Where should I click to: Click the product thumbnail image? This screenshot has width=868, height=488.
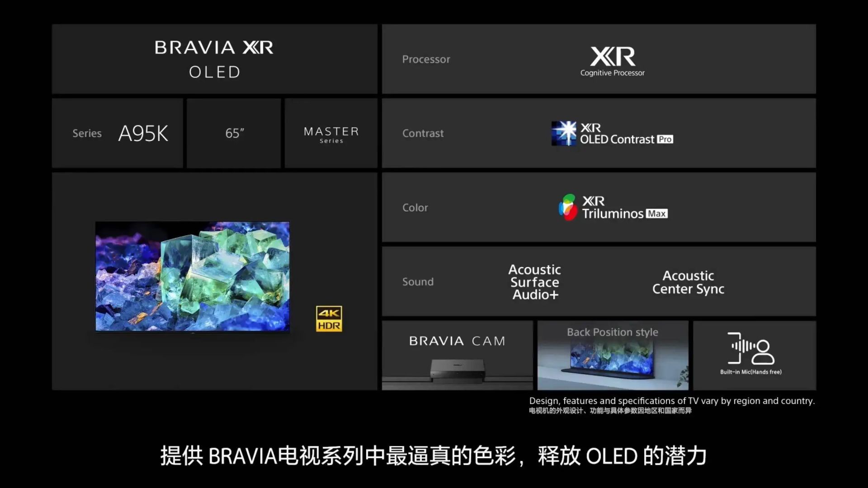click(x=192, y=275)
